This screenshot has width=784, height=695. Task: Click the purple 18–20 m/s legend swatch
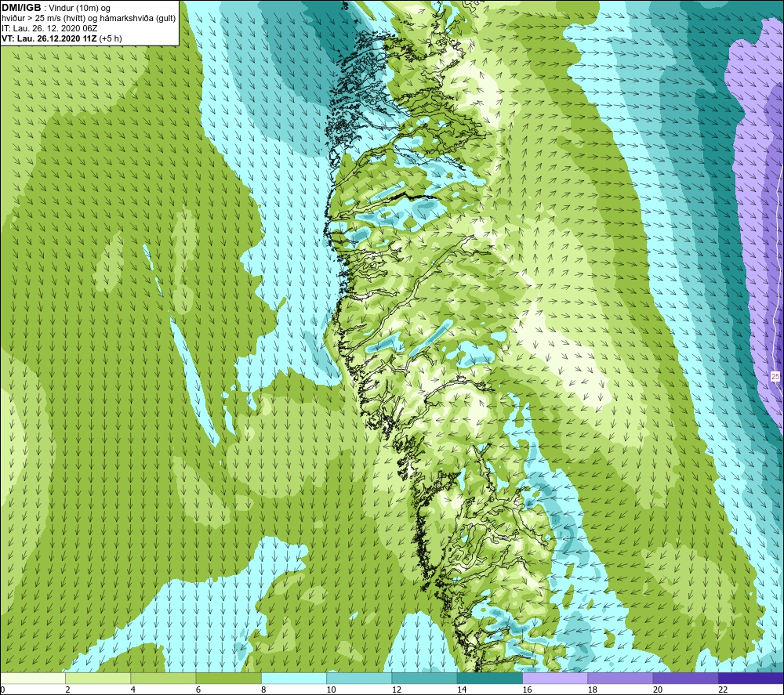click(620, 678)
